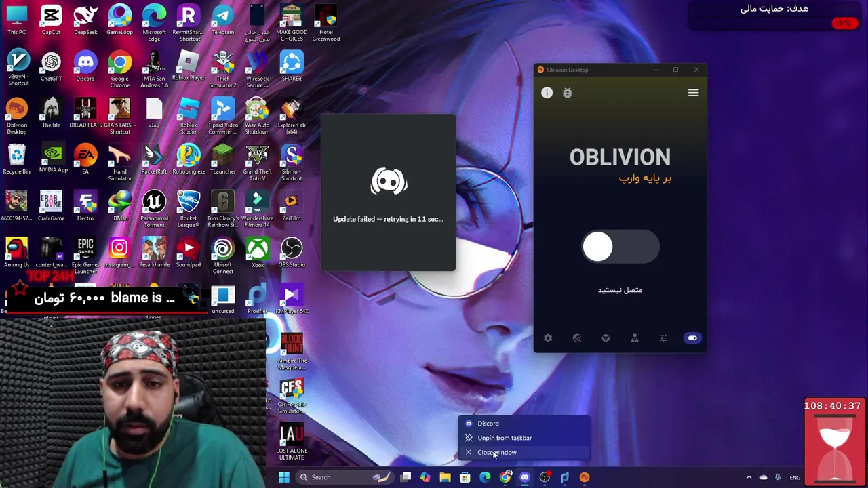Open the info icon in Oblivion Desktop
The height and width of the screenshot is (488, 868).
pos(547,93)
